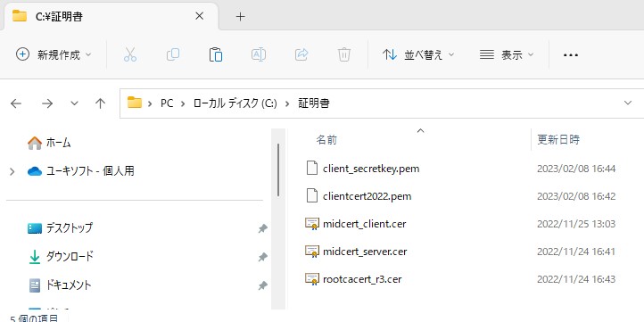Open the 新規作成 dropdown
Viewport: 644px width, 322px height.
pos(54,54)
